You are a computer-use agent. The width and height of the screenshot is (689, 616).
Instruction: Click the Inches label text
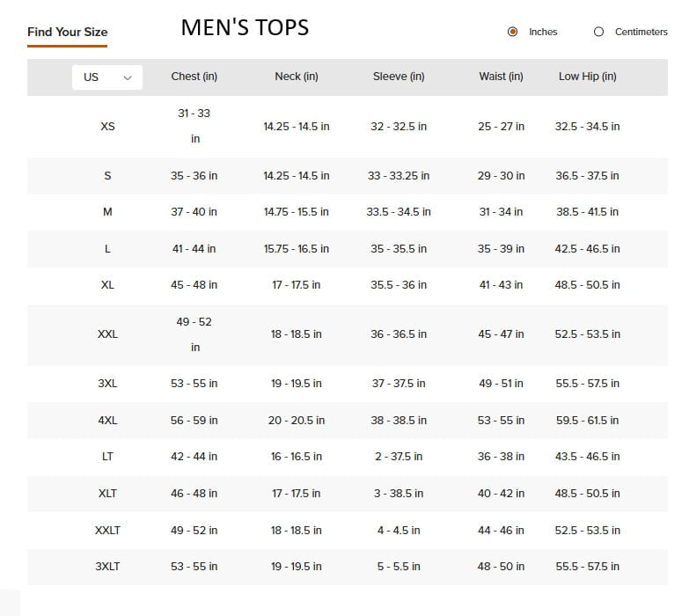pyautogui.click(x=543, y=32)
